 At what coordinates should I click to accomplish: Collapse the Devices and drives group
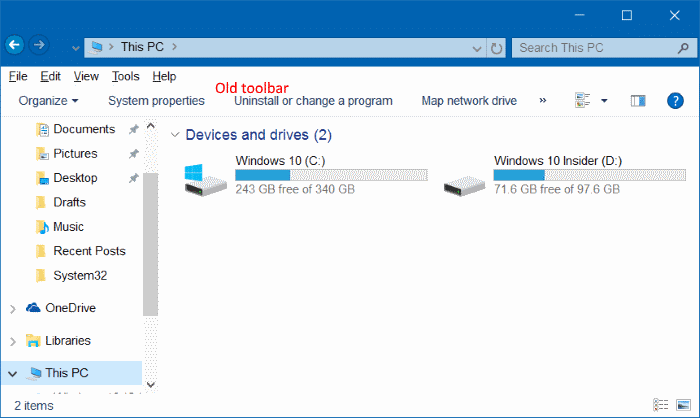point(175,134)
